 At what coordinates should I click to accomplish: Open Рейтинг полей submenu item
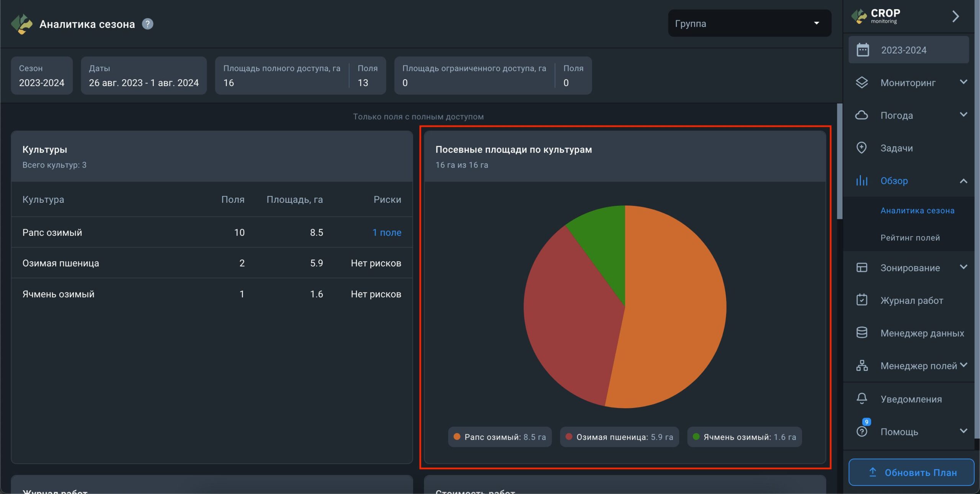[x=910, y=238]
